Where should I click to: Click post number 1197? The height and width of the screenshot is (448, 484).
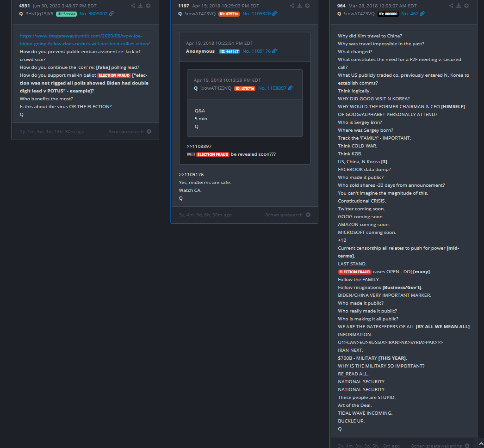184,6
